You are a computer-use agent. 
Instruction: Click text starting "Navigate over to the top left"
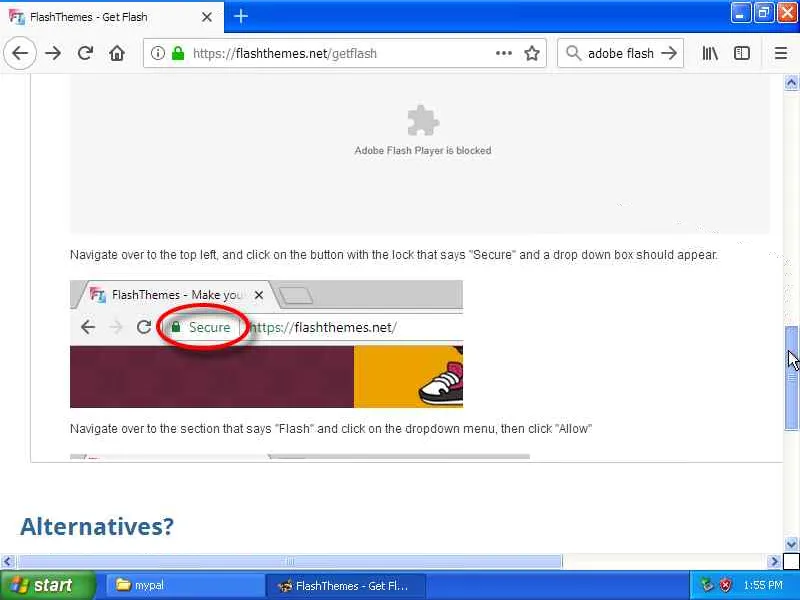pyautogui.click(x=393, y=255)
